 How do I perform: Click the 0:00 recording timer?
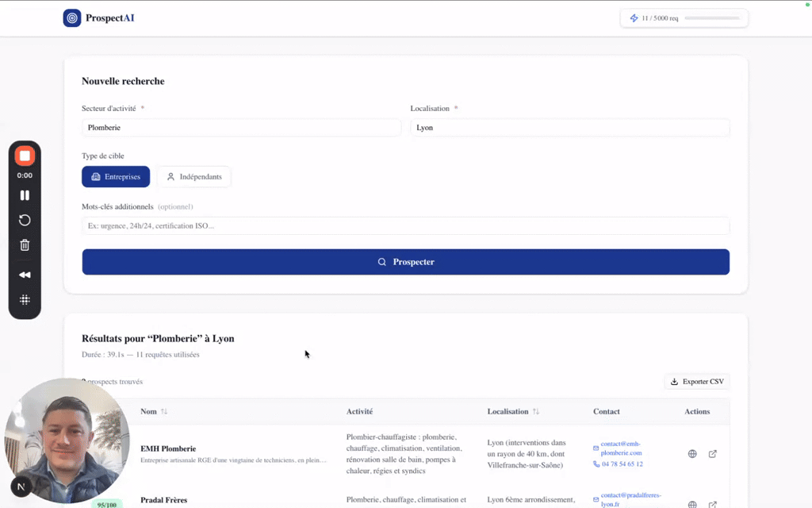tap(25, 175)
